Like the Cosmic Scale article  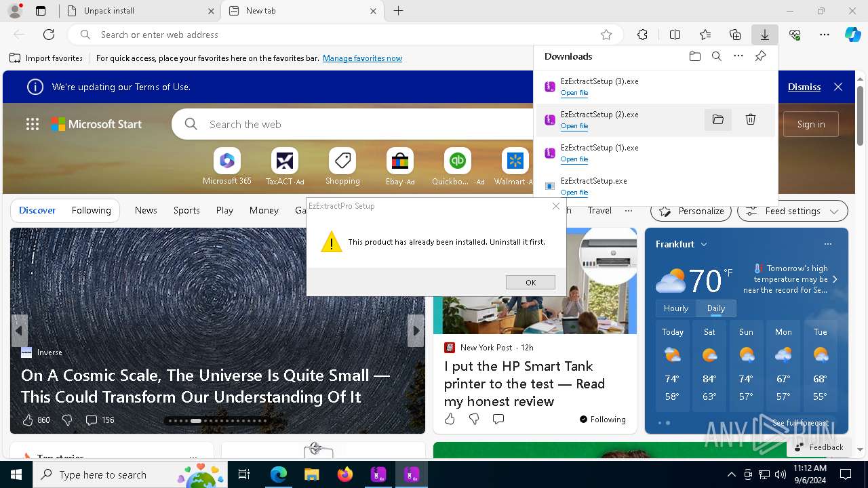tap(28, 420)
